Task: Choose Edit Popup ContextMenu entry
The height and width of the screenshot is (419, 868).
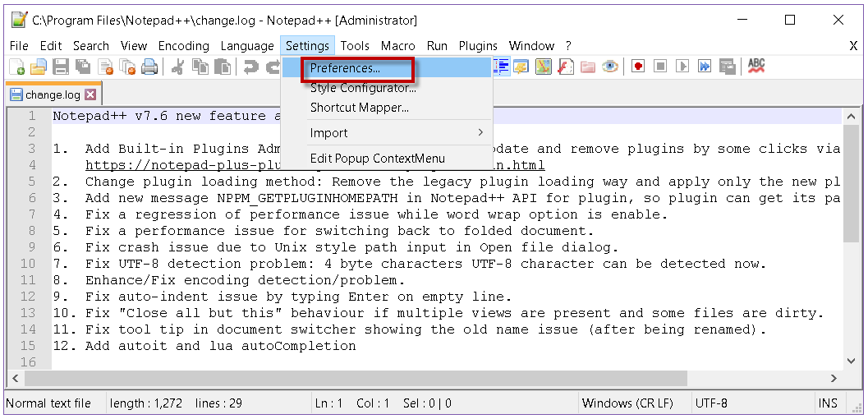Action: point(387,159)
